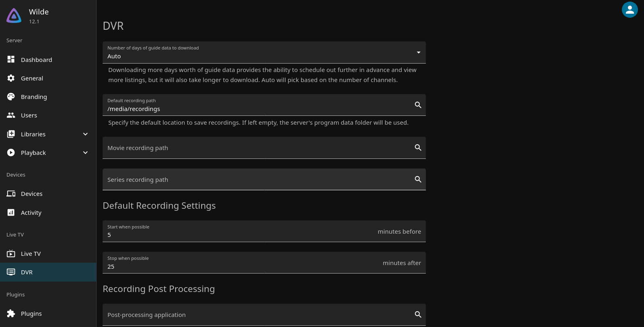Navigate to Users page
The width and height of the screenshot is (644, 327).
[48, 115]
